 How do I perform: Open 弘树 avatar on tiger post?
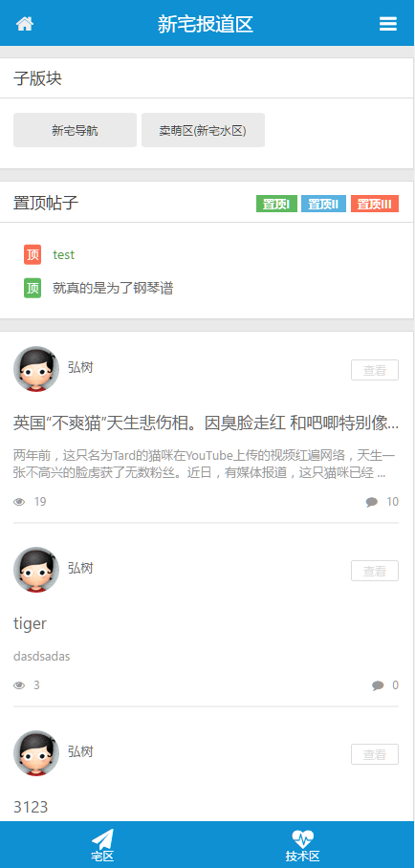tap(36, 570)
